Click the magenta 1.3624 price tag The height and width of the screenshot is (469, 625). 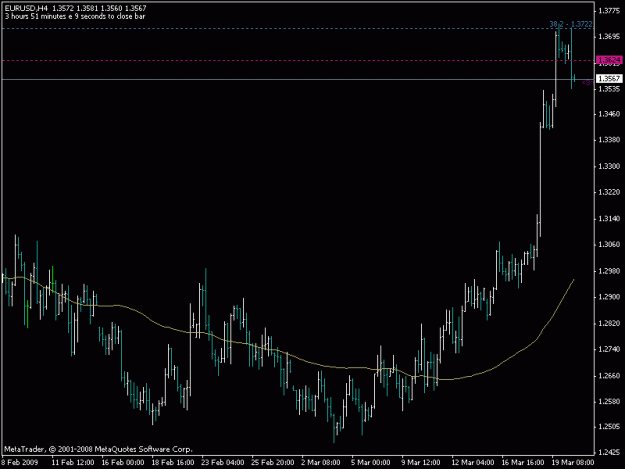tap(609, 60)
